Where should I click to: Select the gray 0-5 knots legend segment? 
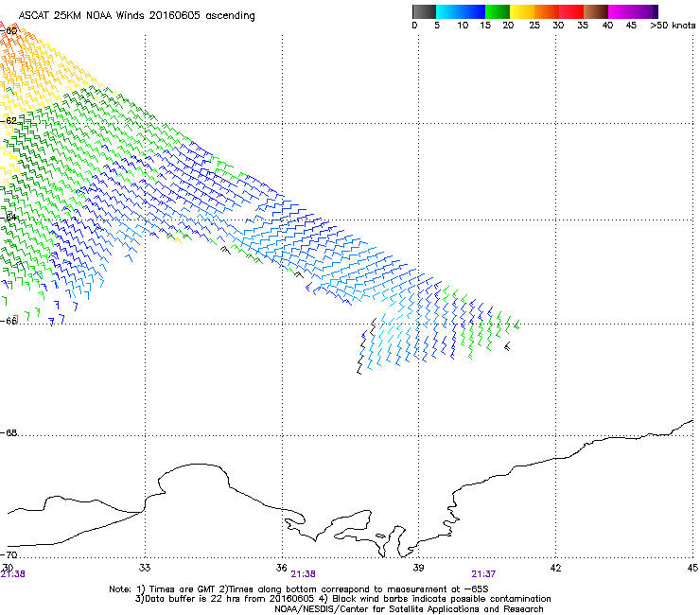(424, 11)
